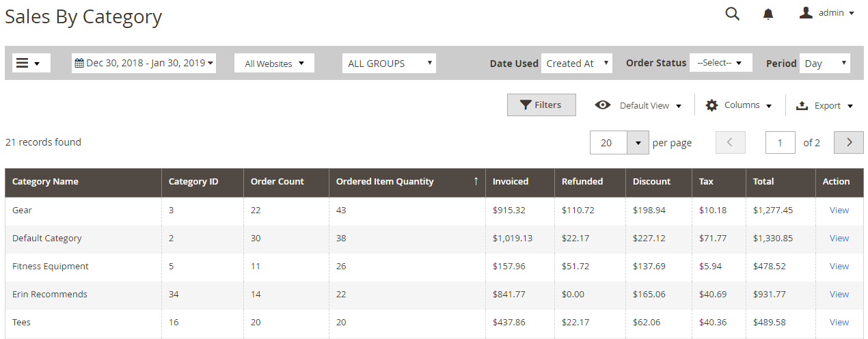The width and height of the screenshot is (868, 339).
Task: Expand the Date Used Created At dropdown
Action: (576, 64)
